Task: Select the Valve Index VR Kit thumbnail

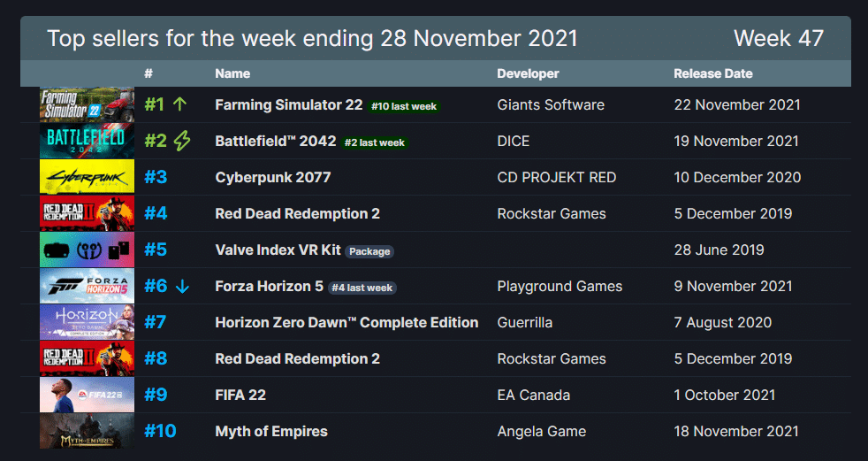Action: point(87,250)
